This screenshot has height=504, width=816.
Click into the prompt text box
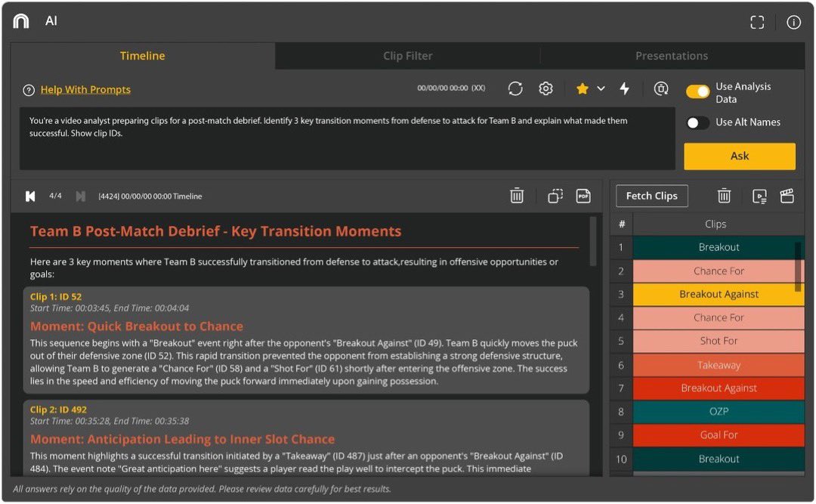347,138
